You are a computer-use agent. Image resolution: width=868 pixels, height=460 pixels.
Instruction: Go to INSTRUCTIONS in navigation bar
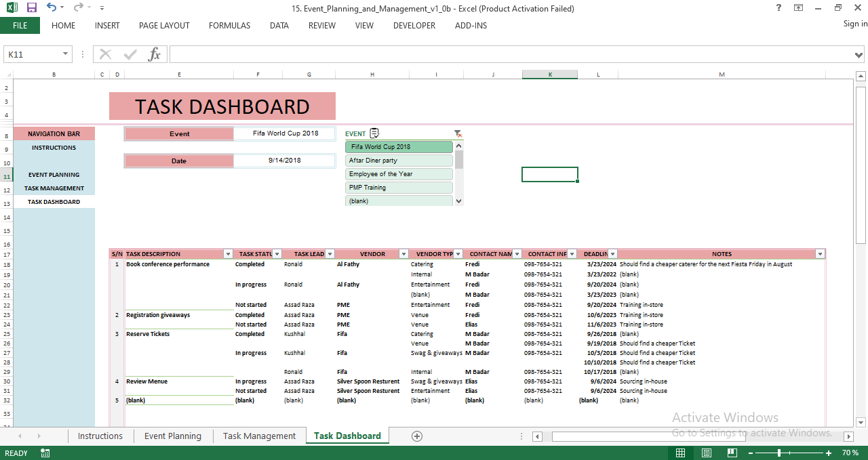coord(54,148)
